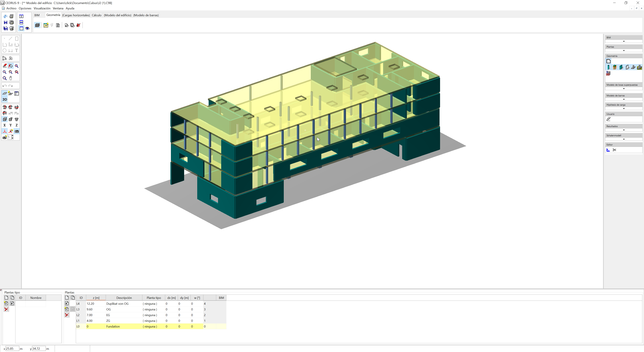
Task: Toggle the 3D view mode button
Action: coord(5,99)
